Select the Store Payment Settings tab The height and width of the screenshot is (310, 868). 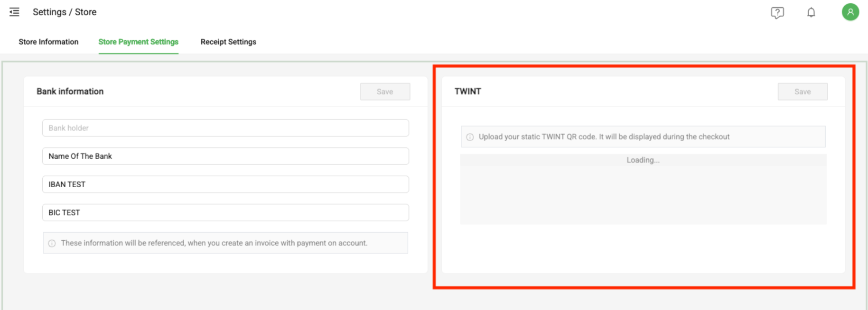click(x=138, y=42)
